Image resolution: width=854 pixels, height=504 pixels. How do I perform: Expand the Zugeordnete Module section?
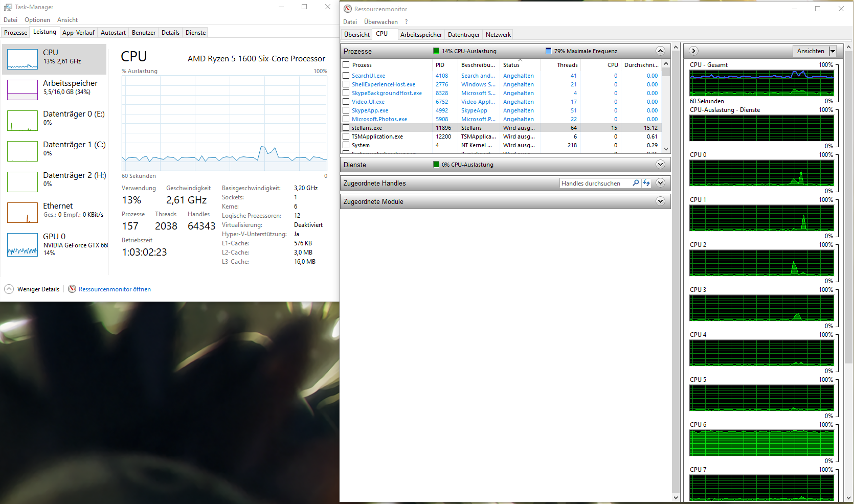pyautogui.click(x=660, y=201)
